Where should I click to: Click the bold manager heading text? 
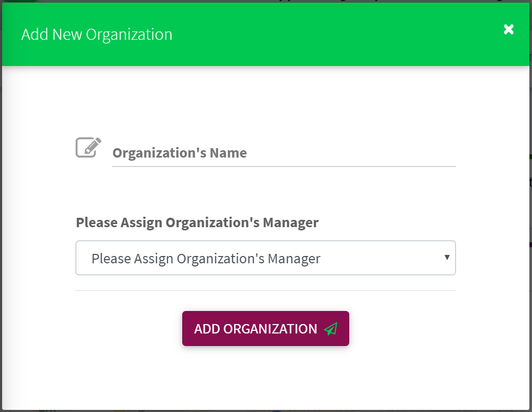click(x=197, y=222)
